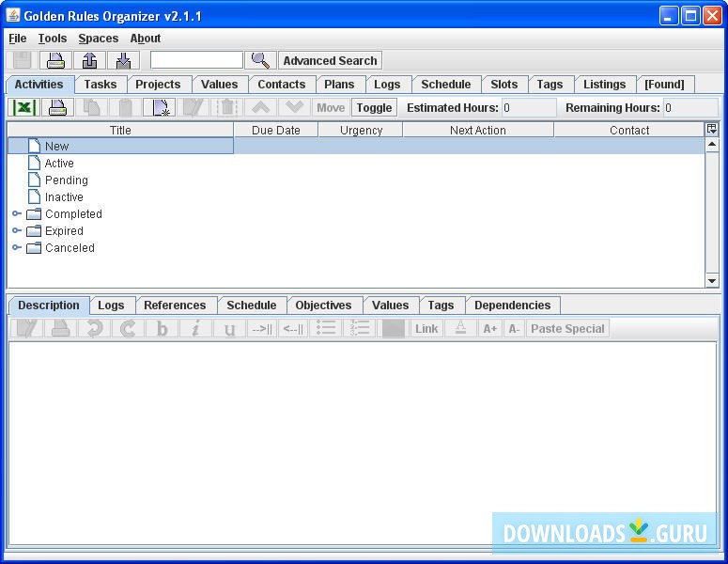This screenshot has height=564, width=728.
Task: Open the Tools menu
Action: tap(53, 39)
